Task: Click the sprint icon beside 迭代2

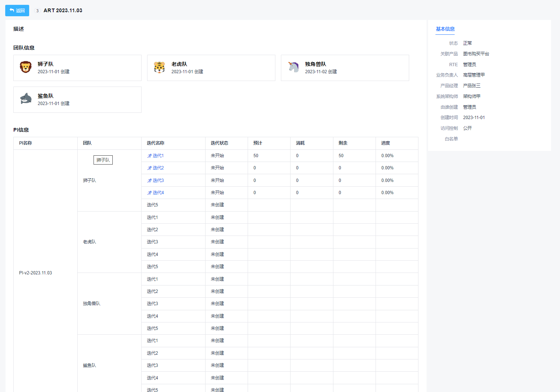Action: point(149,168)
